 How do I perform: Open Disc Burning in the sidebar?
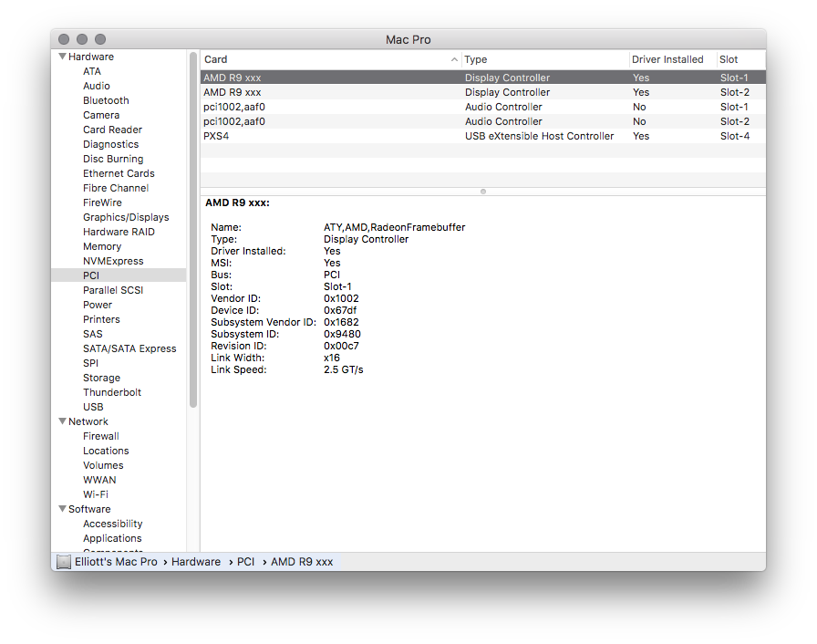tap(113, 159)
